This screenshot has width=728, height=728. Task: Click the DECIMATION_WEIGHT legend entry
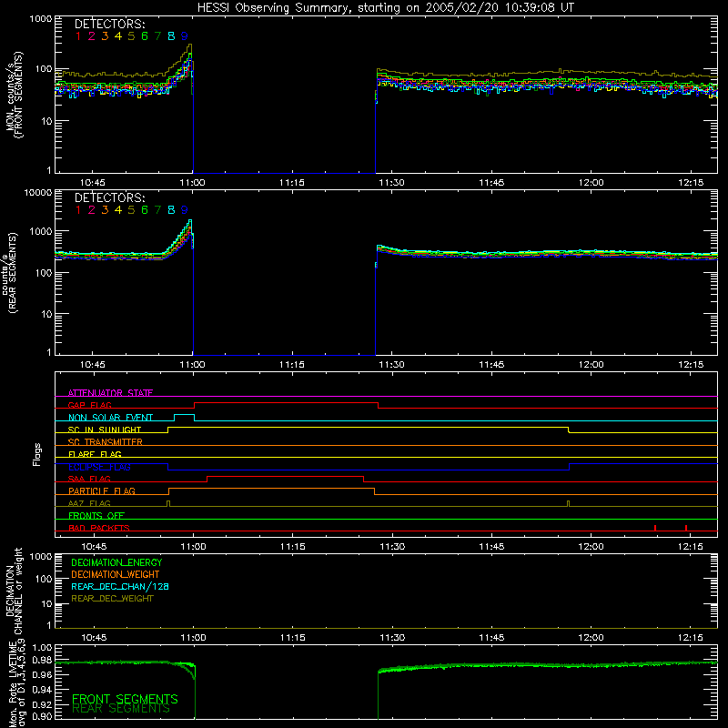tap(116, 575)
